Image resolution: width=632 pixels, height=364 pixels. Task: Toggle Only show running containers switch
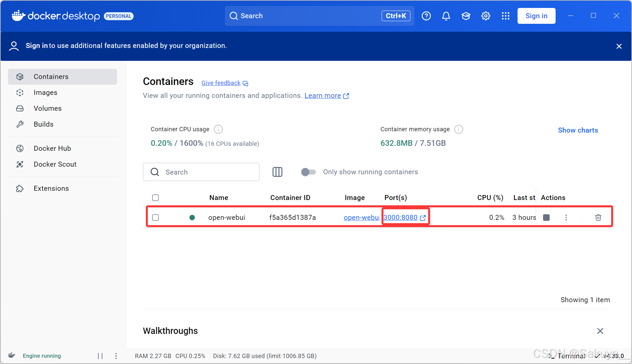pos(308,172)
